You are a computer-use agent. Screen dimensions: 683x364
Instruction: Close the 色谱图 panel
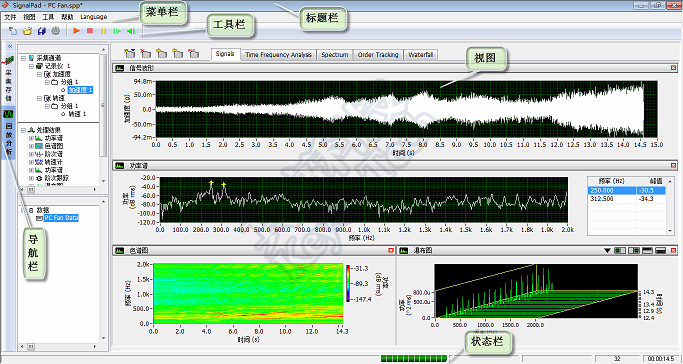391,250
